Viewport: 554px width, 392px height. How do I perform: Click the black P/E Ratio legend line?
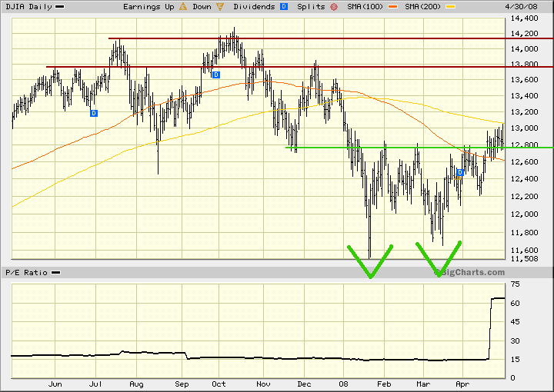click(x=56, y=272)
